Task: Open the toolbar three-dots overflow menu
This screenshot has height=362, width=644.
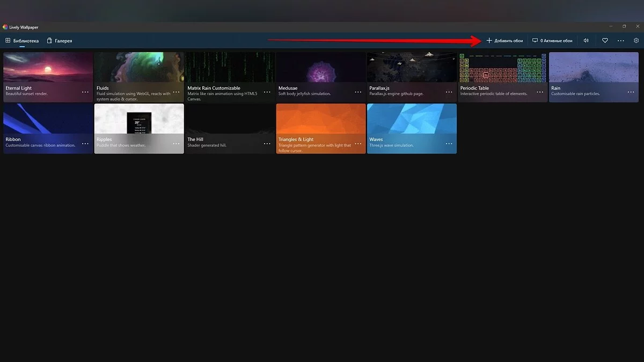Action: point(621,41)
